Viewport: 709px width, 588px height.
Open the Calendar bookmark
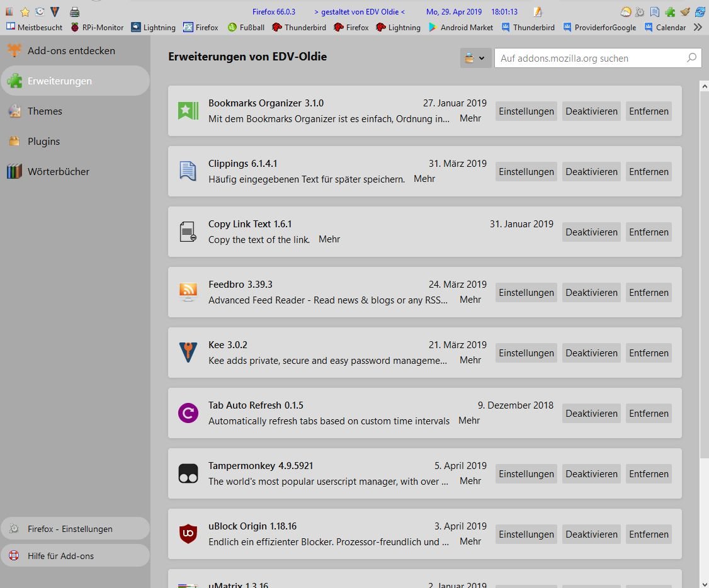pyautogui.click(x=665, y=27)
